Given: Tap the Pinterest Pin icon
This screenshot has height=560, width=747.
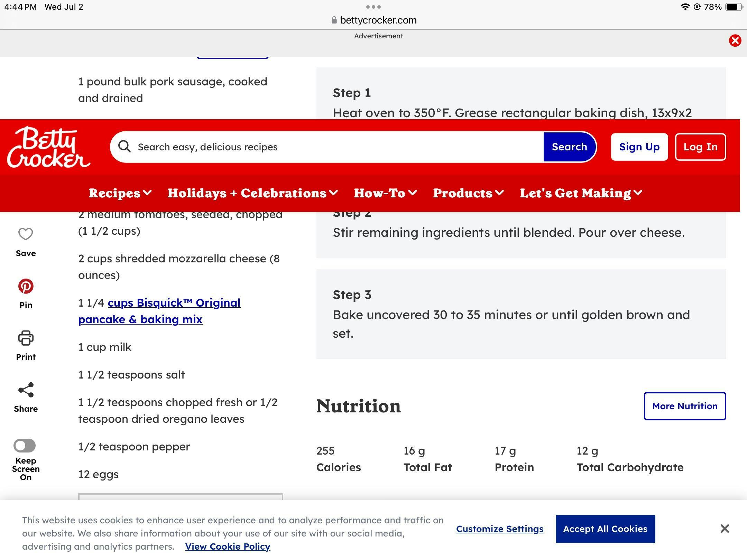Looking at the screenshot, I should pos(26,286).
